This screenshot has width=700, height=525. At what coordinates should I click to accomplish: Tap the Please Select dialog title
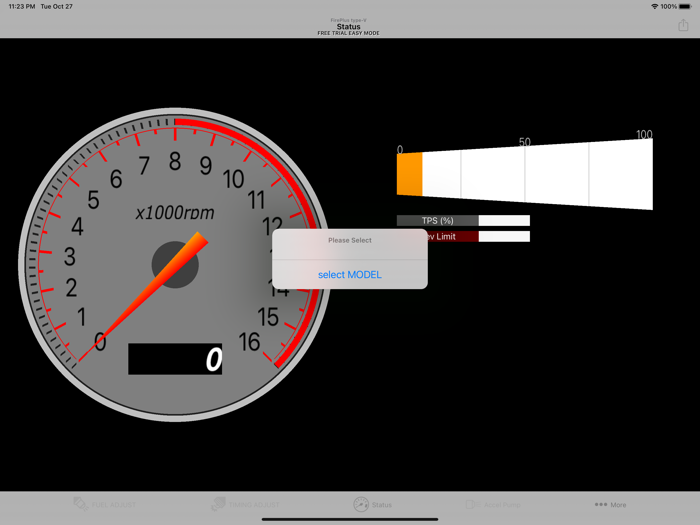coord(350,240)
